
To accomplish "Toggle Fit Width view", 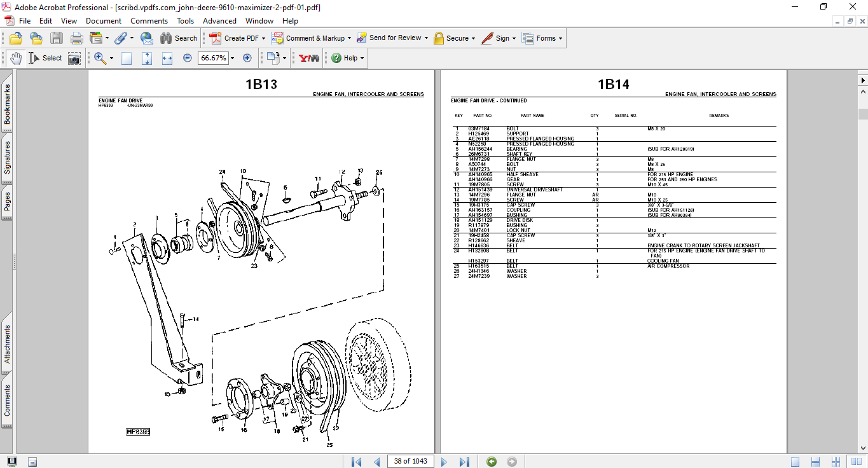I will pyautogui.click(x=166, y=58).
